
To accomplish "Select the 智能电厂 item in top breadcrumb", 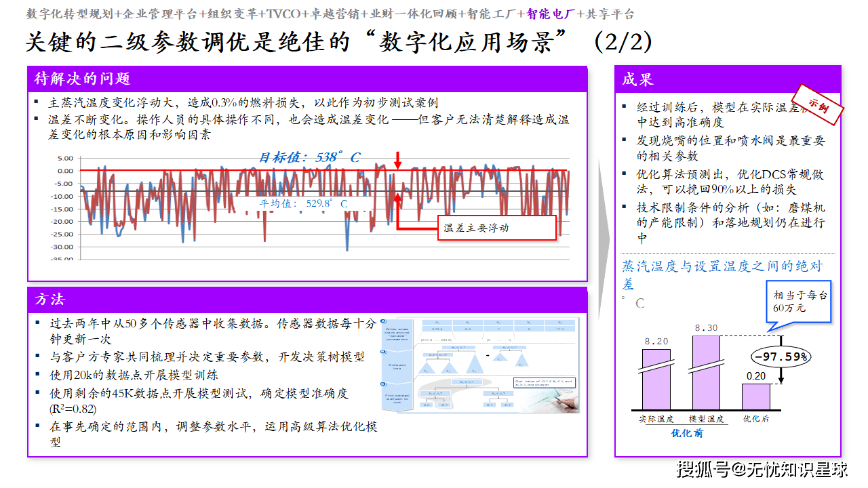I will coord(550,14).
